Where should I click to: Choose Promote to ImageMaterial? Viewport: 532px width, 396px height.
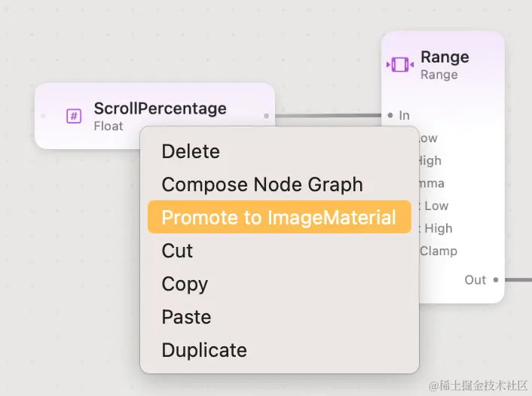pyautogui.click(x=279, y=218)
